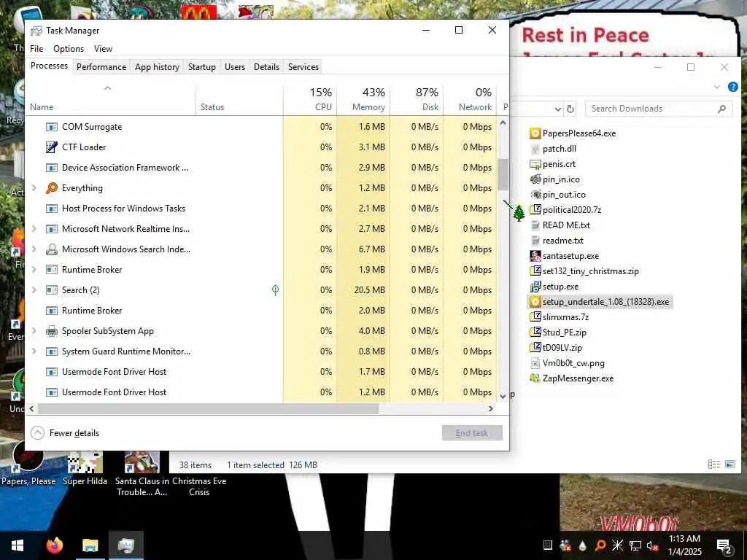The height and width of the screenshot is (560, 747).
Task: Select PapersPlease64.exe file icon in Downloads
Action: click(x=535, y=133)
